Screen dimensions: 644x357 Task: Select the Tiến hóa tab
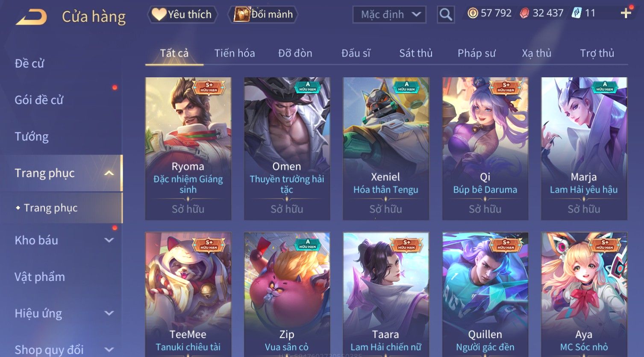point(235,53)
